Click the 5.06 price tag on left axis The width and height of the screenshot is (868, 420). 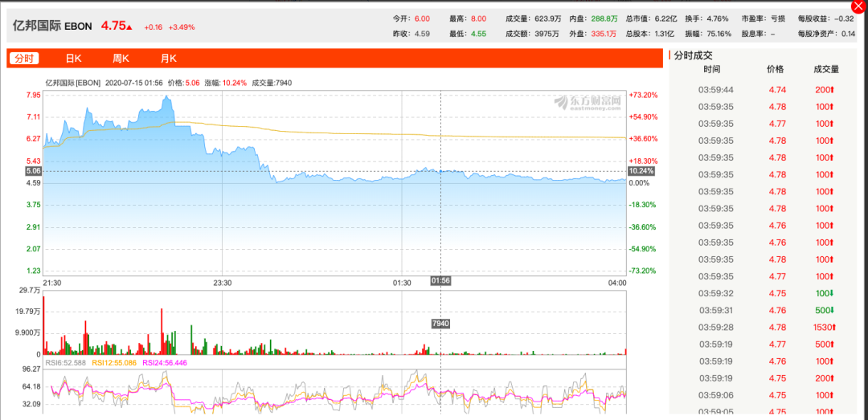pyautogui.click(x=34, y=171)
